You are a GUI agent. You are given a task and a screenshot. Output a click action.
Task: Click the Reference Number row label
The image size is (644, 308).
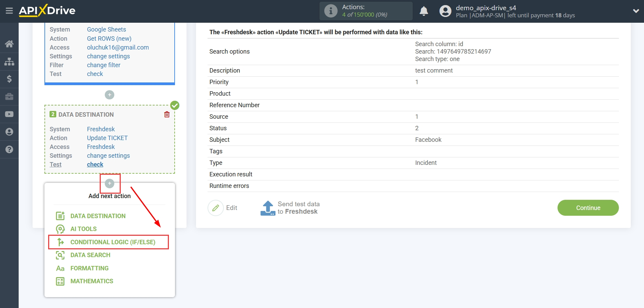[235, 105]
